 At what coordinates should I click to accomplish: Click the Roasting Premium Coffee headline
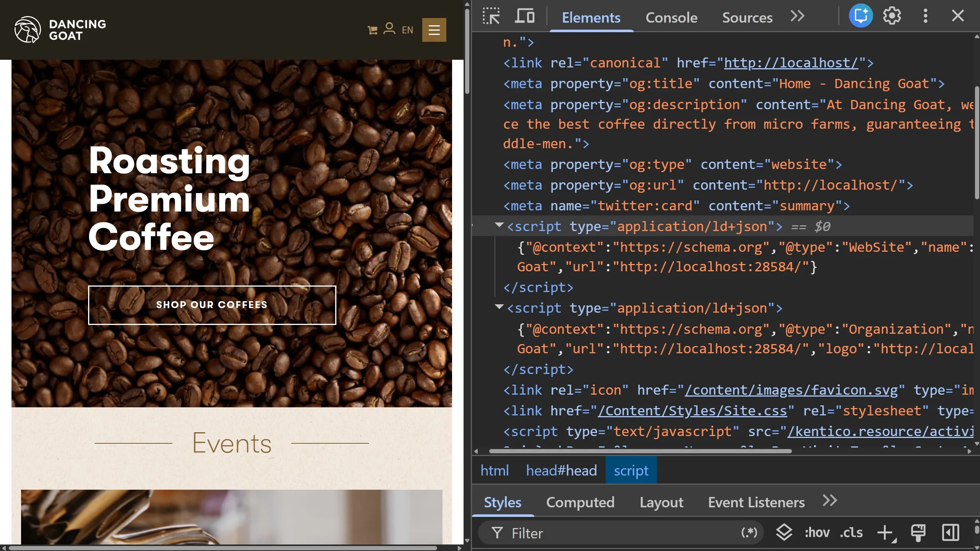[169, 199]
